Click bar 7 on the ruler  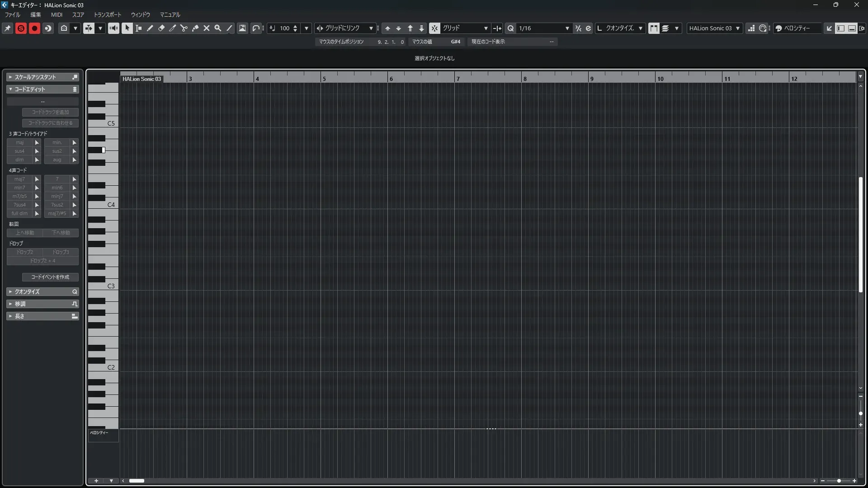pyautogui.click(x=458, y=79)
